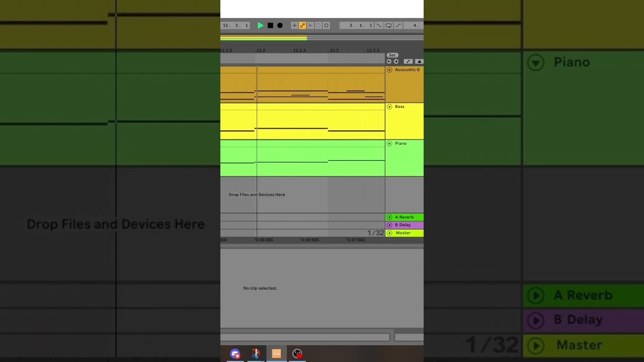The width and height of the screenshot is (644, 362).
Task: Click the Re-enable Automation arrow button
Action: [310, 26]
